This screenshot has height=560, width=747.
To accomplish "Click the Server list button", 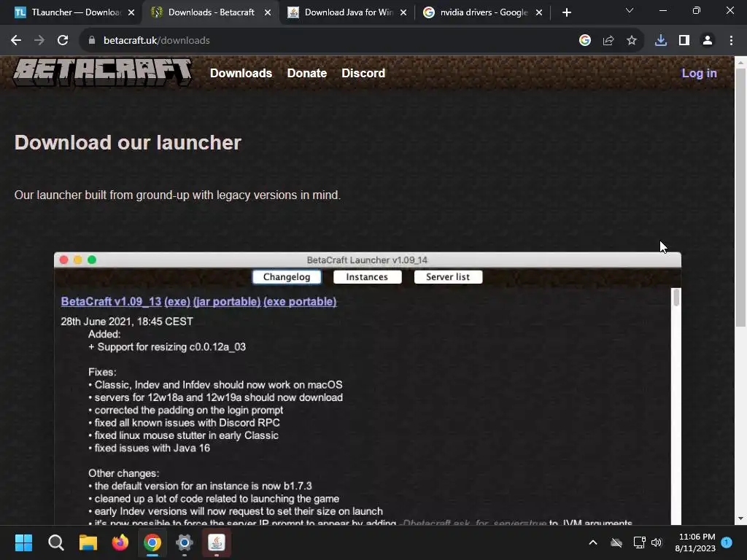I will [x=448, y=276].
